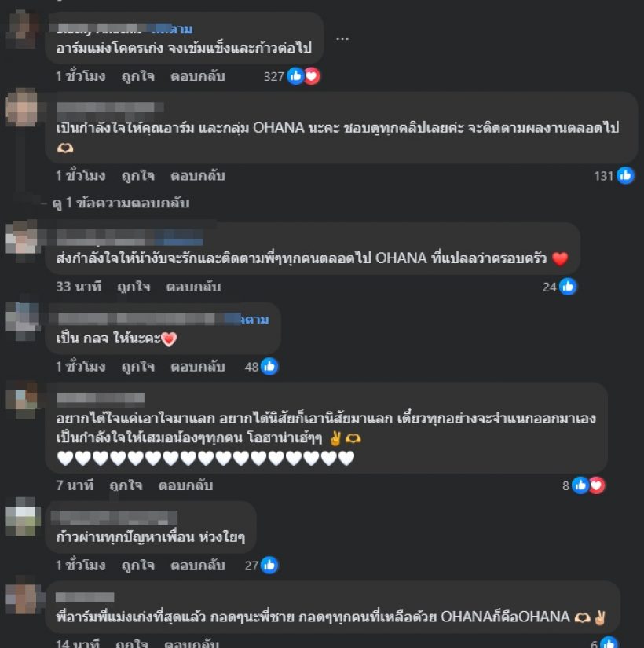Click heart reaction icon next to 327
The width and height of the screenshot is (644, 648).
click(312, 76)
